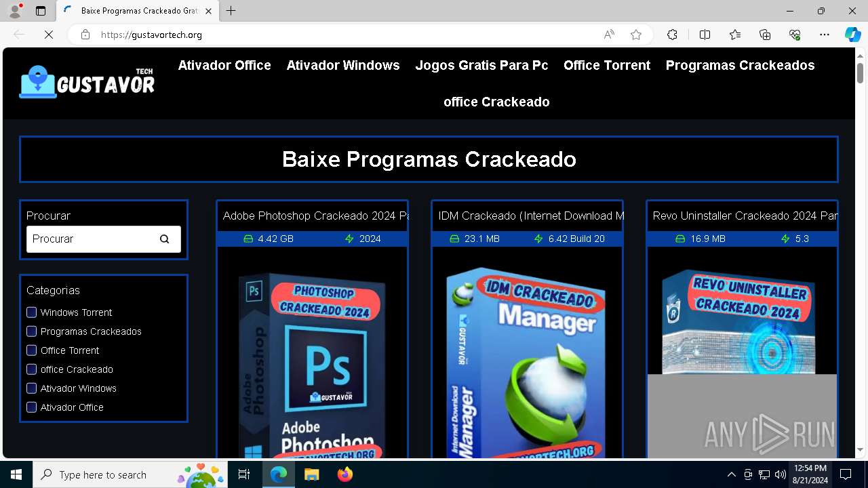Viewport: 868px width, 488px height.
Task: Click the Baixe Programas Crackeado heading
Action: tap(429, 159)
